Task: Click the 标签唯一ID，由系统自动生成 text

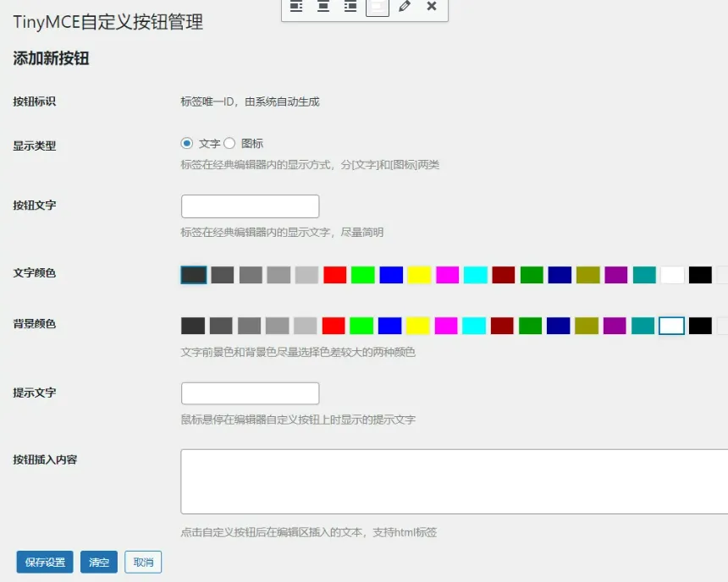Action: 251,102
